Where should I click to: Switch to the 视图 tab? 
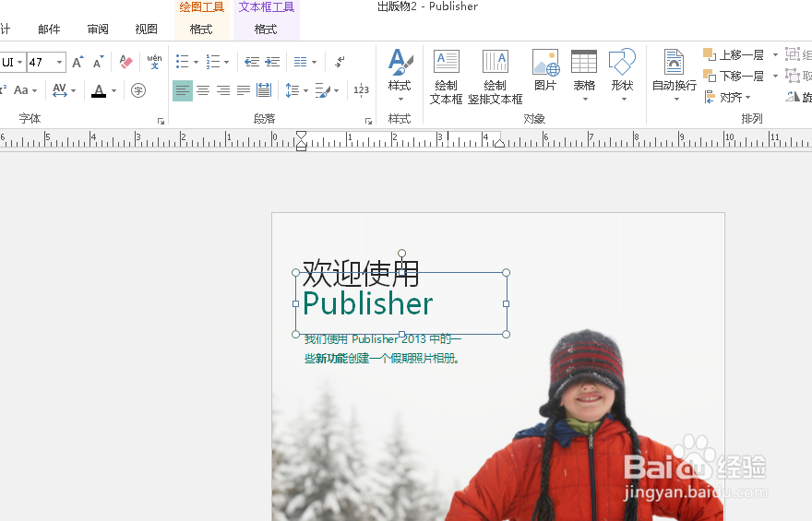146,30
